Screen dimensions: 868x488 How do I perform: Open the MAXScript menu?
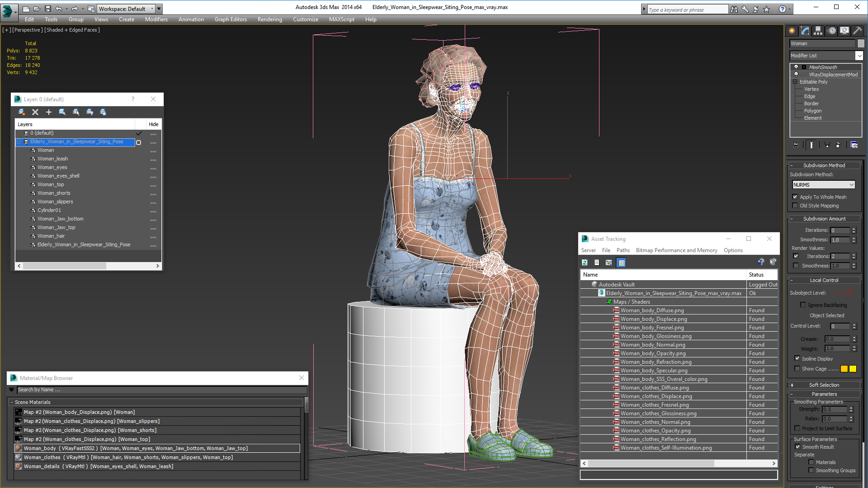342,19
